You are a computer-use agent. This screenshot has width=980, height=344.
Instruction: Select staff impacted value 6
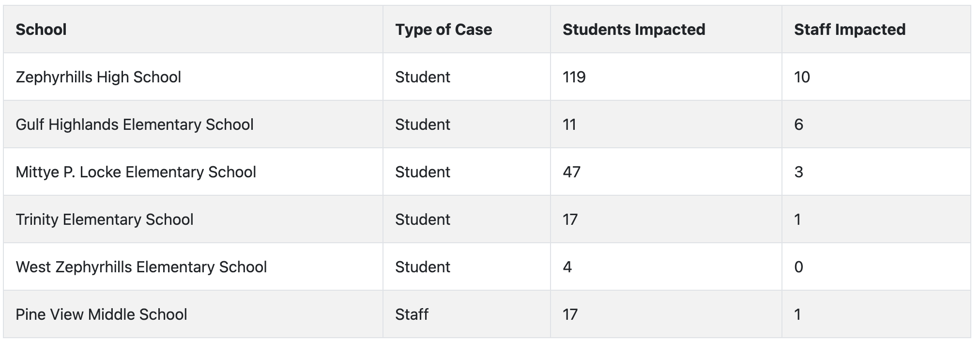(799, 125)
